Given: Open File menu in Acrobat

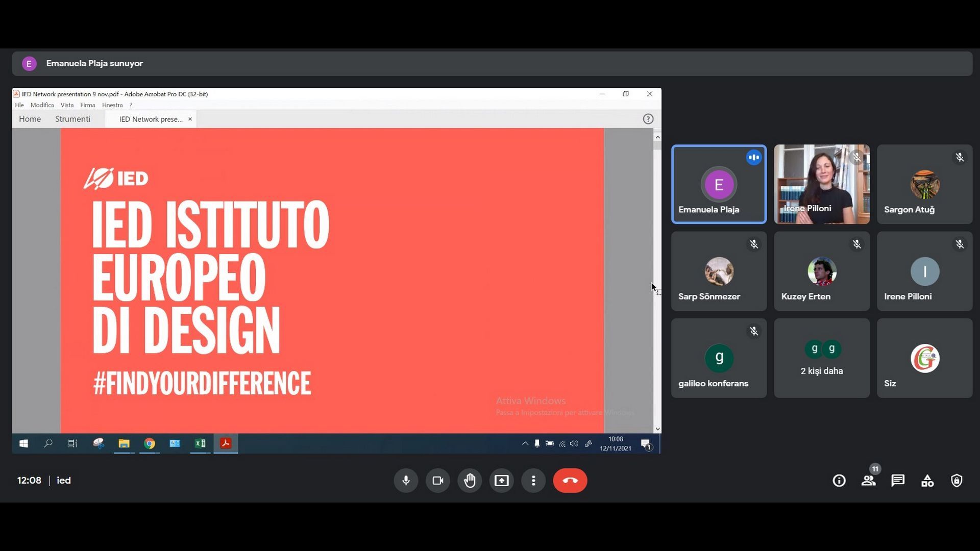Looking at the screenshot, I should [19, 105].
